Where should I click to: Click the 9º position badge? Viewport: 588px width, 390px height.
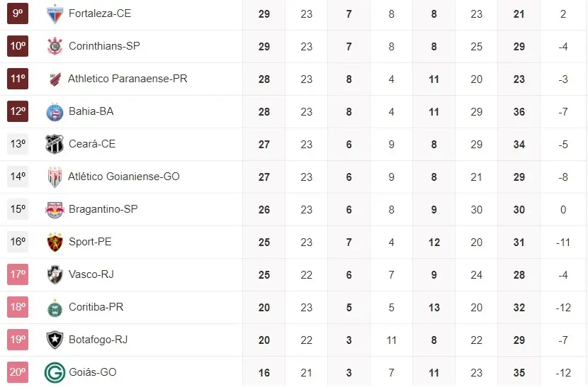18,13
